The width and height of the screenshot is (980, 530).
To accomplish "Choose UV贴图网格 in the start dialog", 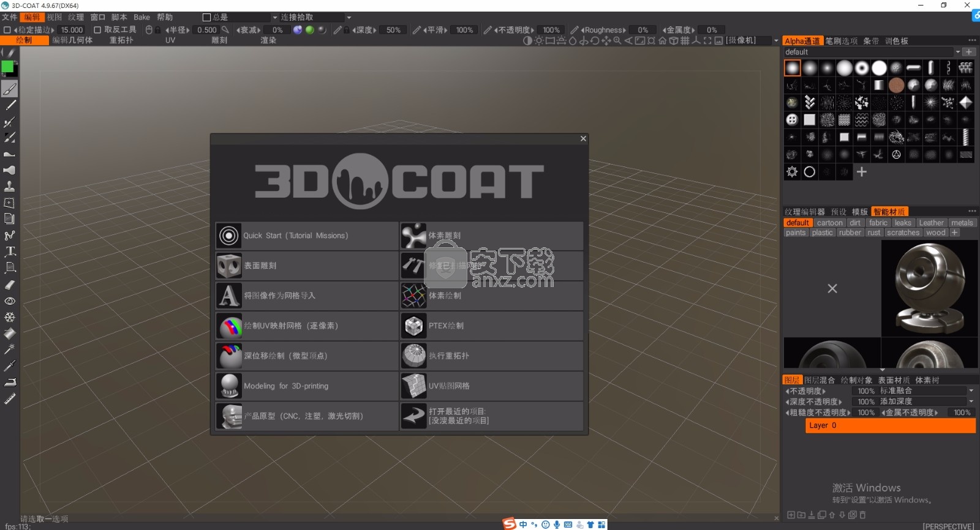I will [x=492, y=386].
